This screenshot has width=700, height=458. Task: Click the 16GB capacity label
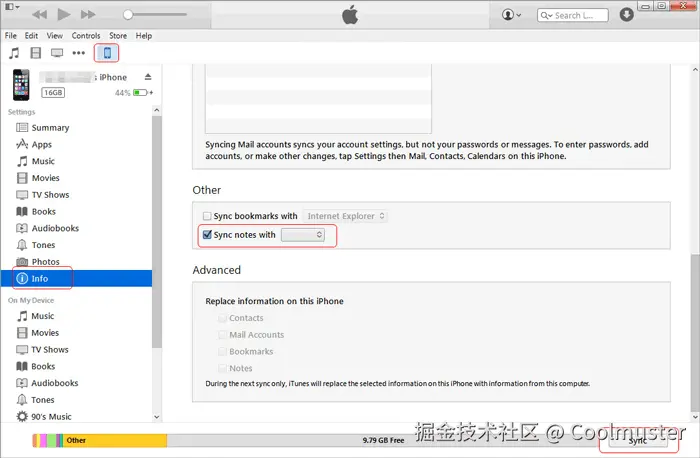[53, 92]
